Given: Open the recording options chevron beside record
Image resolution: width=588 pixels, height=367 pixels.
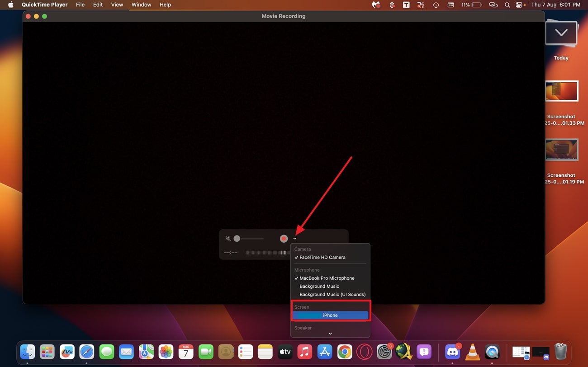Looking at the screenshot, I should point(295,239).
